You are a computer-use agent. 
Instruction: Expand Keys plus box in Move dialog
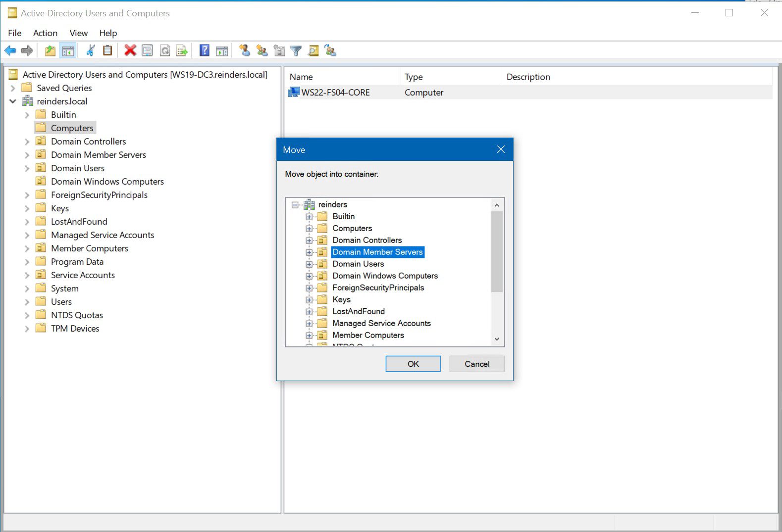tap(309, 300)
